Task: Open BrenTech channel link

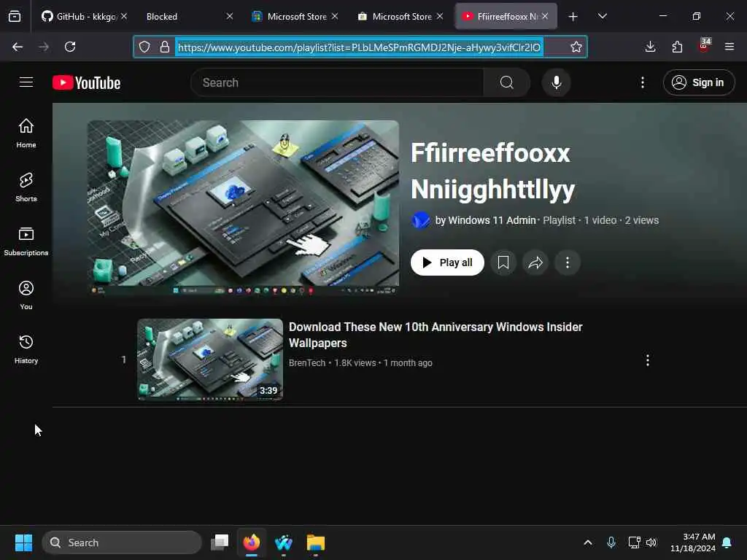Action: (x=307, y=363)
